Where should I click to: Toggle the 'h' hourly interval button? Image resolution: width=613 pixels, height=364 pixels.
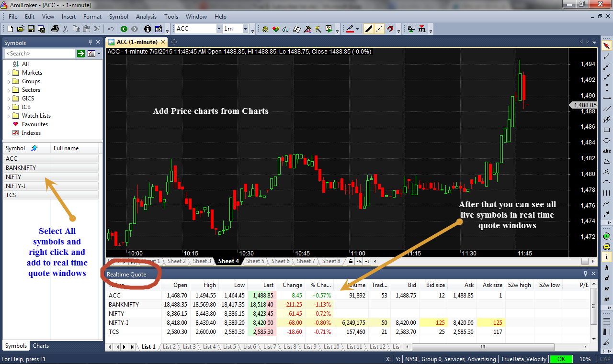pos(607,267)
